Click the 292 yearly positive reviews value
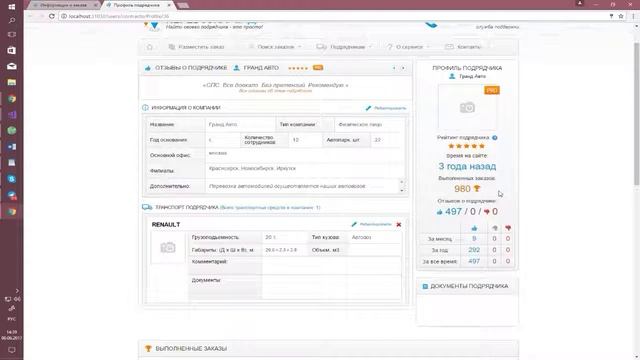 (474, 250)
